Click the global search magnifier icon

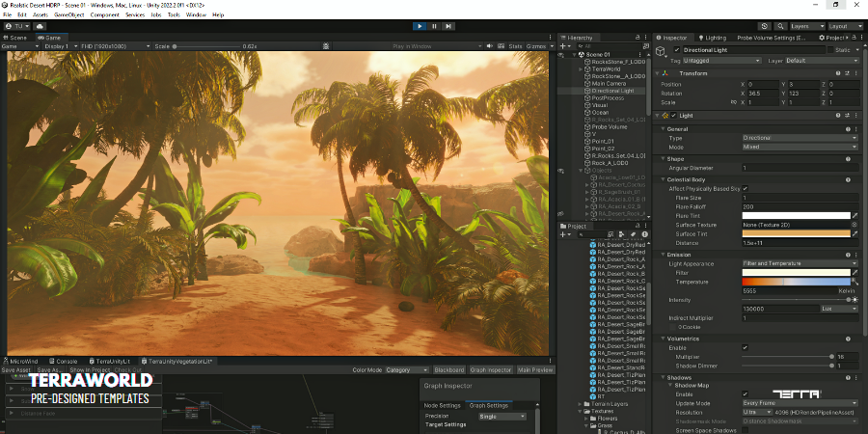780,26
